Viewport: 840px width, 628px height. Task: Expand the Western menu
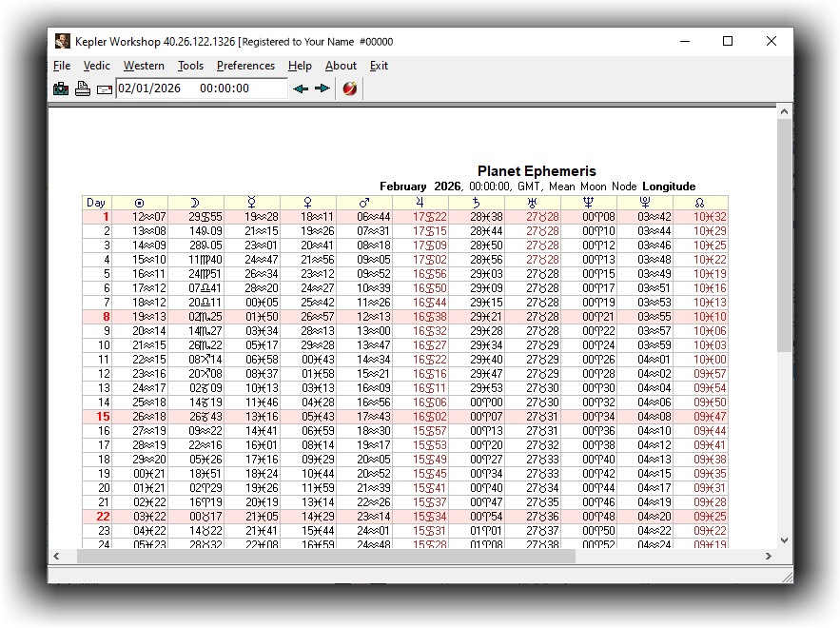(x=144, y=66)
